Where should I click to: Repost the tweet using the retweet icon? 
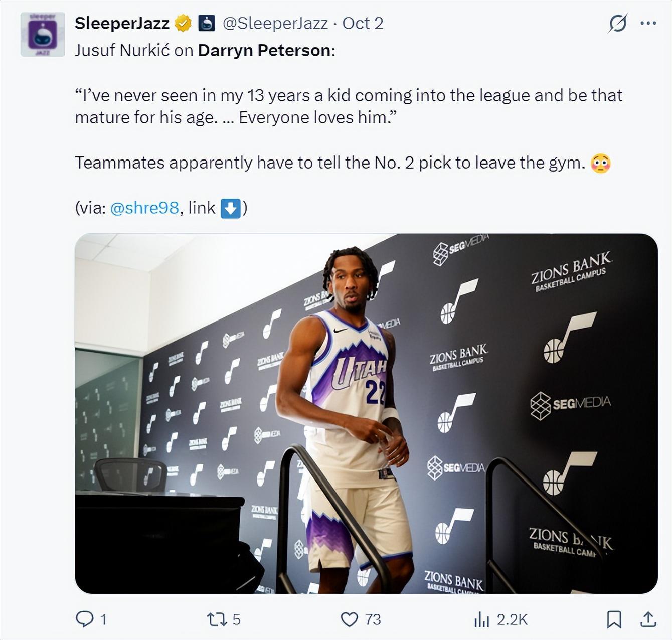click(x=217, y=619)
